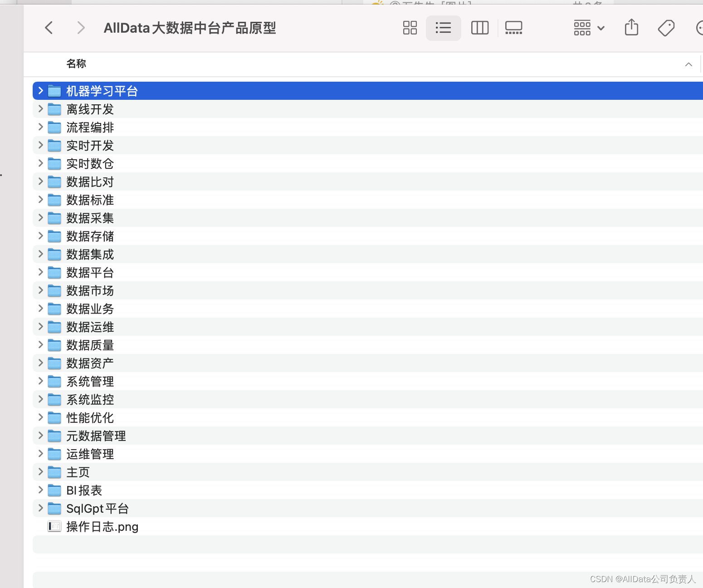Expand the 数据质量 folder
The width and height of the screenshot is (703, 588).
[x=40, y=345]
